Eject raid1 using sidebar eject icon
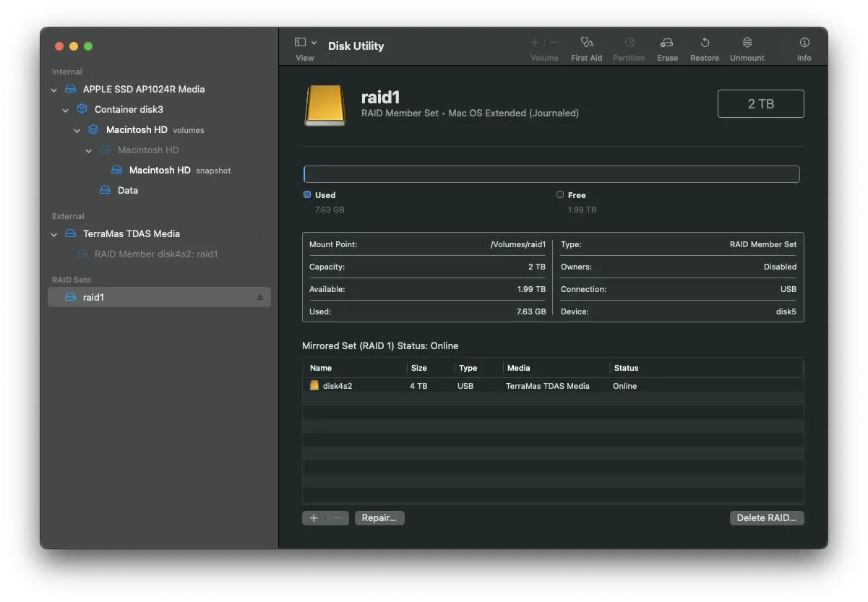 [260, 297]
